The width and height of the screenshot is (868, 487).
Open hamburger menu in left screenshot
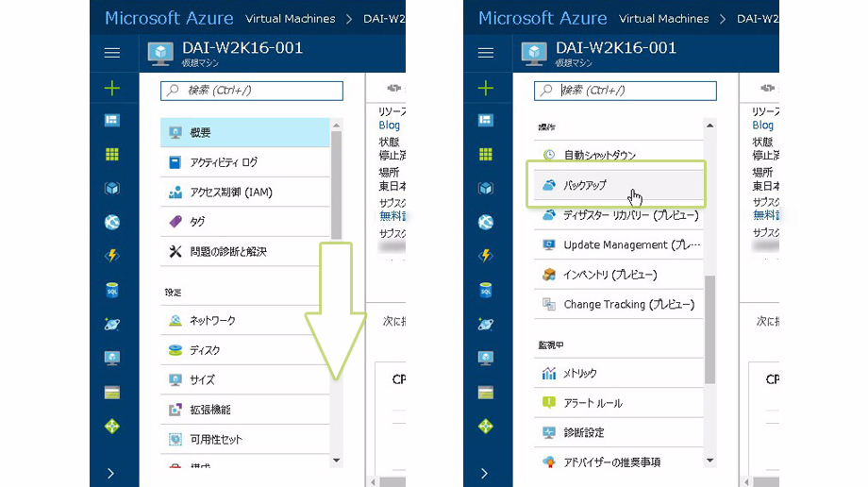(112, 53)
